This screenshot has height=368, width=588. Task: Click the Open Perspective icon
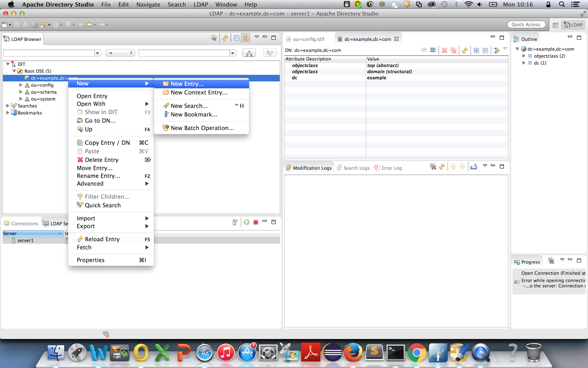pos(555,25)
